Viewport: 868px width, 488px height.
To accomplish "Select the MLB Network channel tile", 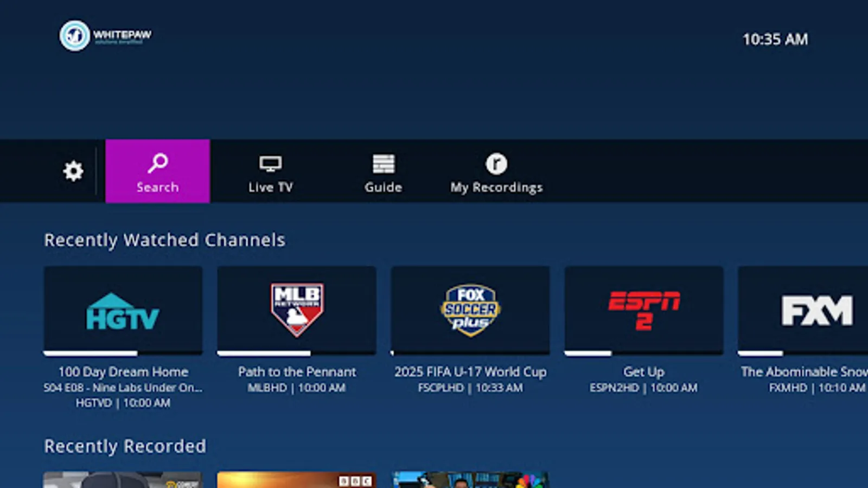I will [x=297, y=310].
